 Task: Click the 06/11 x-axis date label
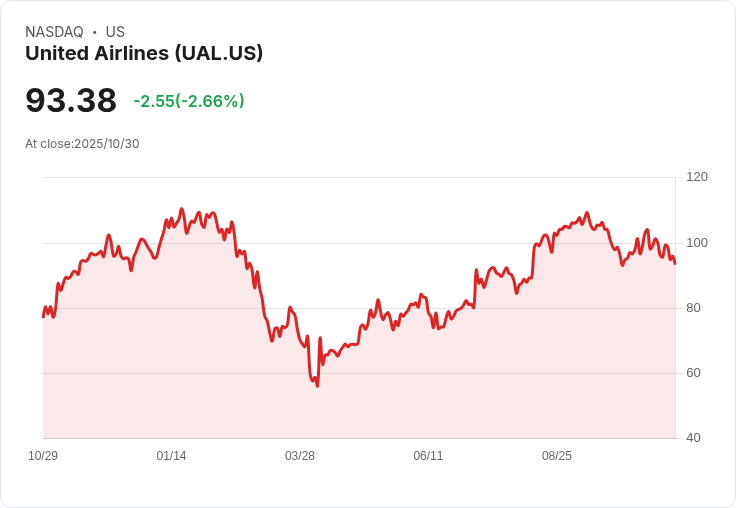428,456
